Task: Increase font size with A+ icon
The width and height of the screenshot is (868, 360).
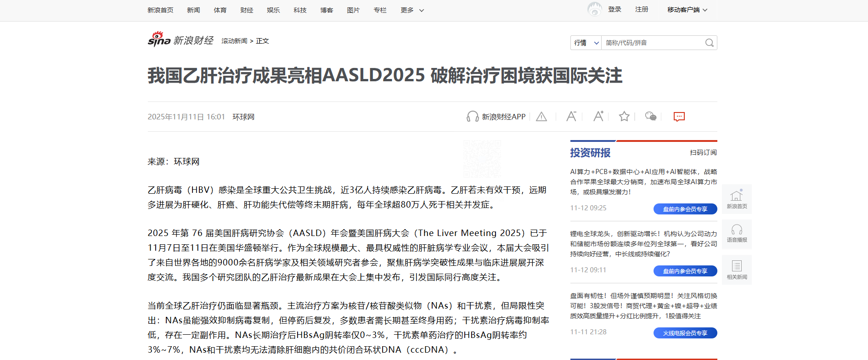Action: [x=598, y=117]
